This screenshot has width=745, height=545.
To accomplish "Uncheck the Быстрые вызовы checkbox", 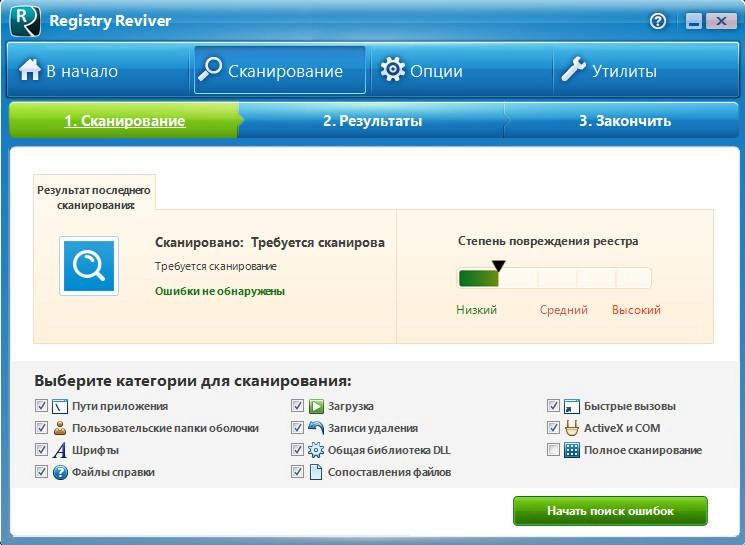I will (x=553, y=405).
